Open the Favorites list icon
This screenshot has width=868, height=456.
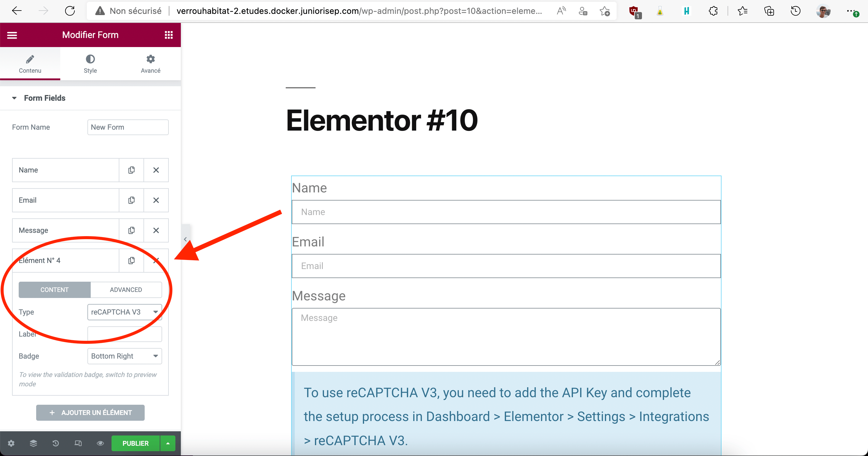pos(742,11)
